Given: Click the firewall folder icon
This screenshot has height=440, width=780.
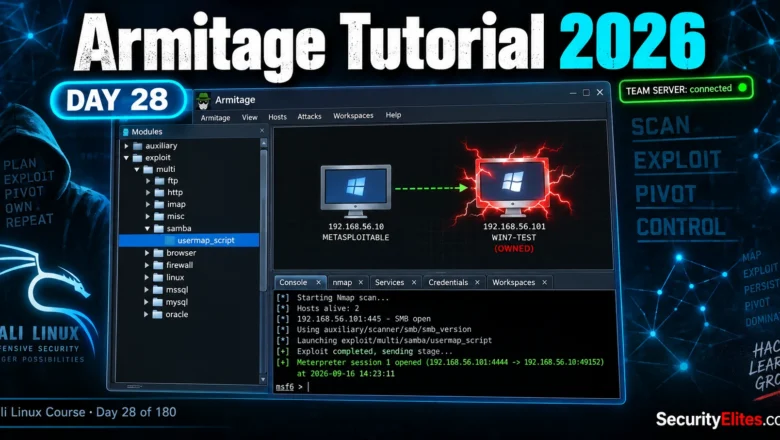Looking at the screenshot, I should coord(158,265).
